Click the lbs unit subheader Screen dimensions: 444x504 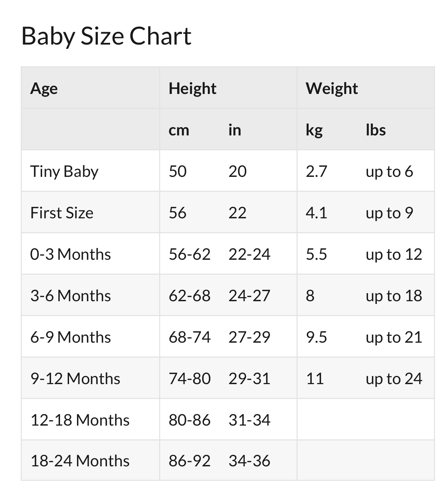[x=376, y=130]
